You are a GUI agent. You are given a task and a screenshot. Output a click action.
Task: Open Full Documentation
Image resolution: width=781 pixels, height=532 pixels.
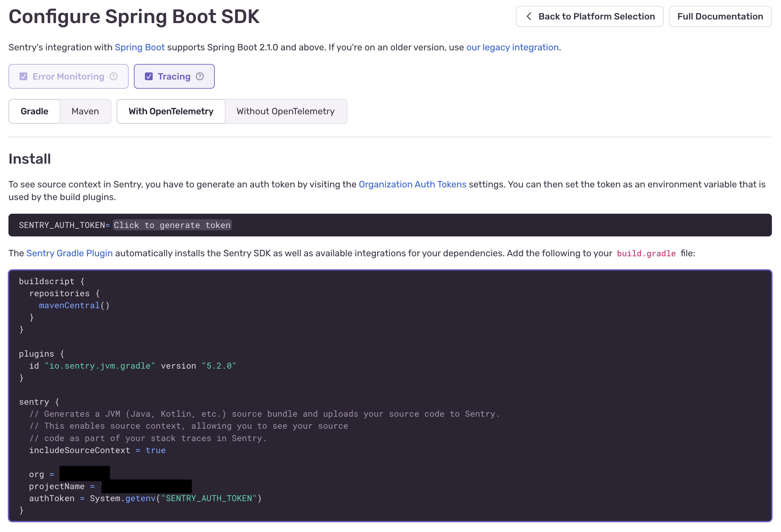pos(720,16)
